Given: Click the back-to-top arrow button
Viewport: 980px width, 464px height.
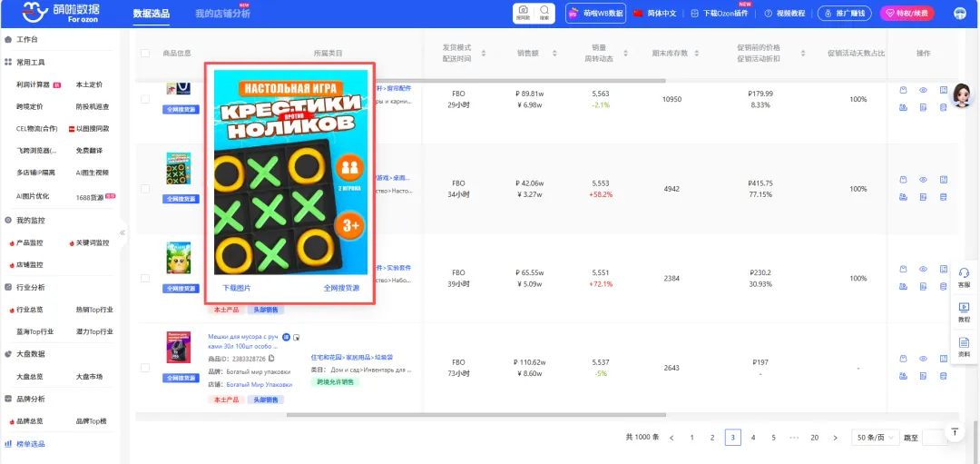Looking at the screenshot, I should [955, 432].
